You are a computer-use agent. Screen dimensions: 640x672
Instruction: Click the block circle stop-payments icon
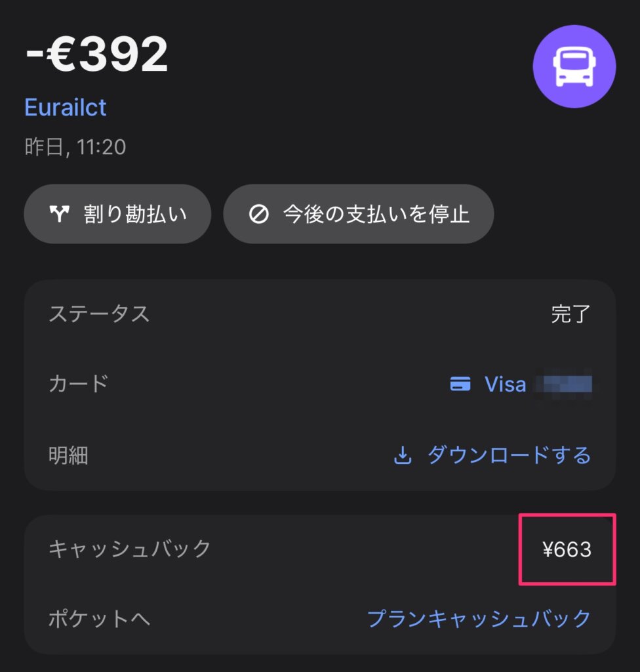[259, 214]
